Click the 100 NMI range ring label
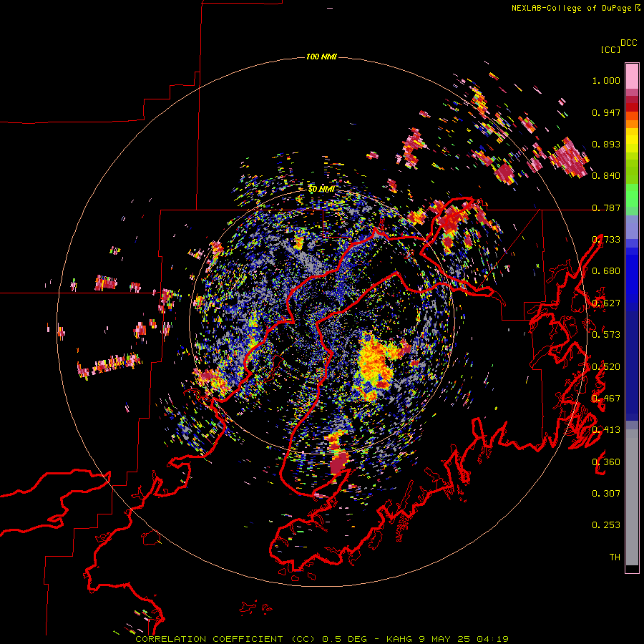 (321, 57)
